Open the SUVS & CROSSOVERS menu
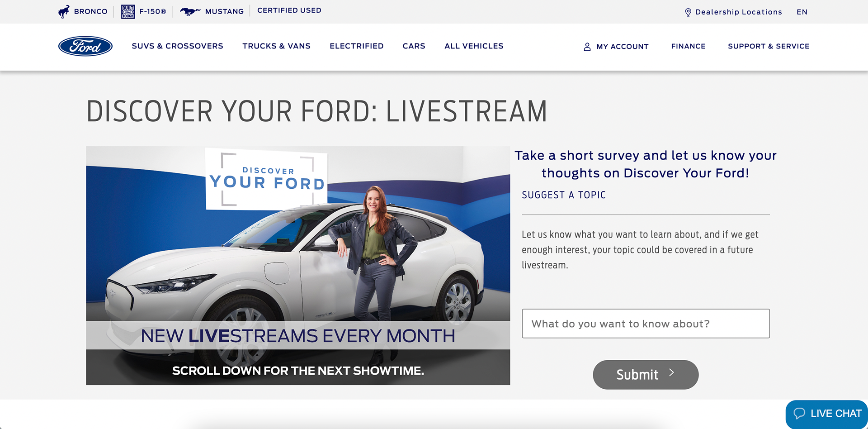 click(x=178, y=46)
